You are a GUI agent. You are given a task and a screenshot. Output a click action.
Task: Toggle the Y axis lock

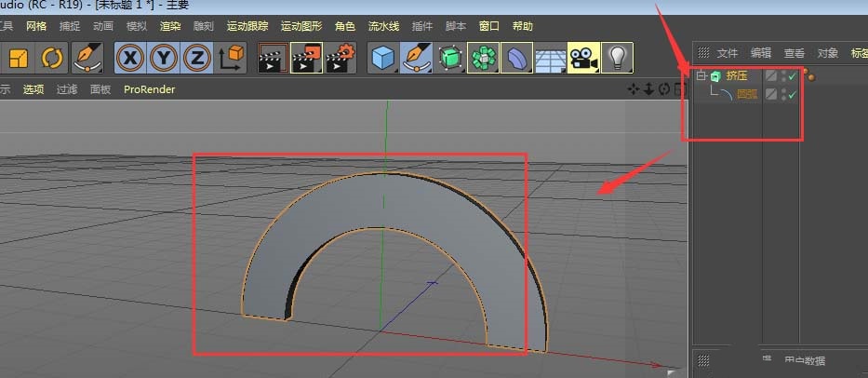tap(164, 59)
